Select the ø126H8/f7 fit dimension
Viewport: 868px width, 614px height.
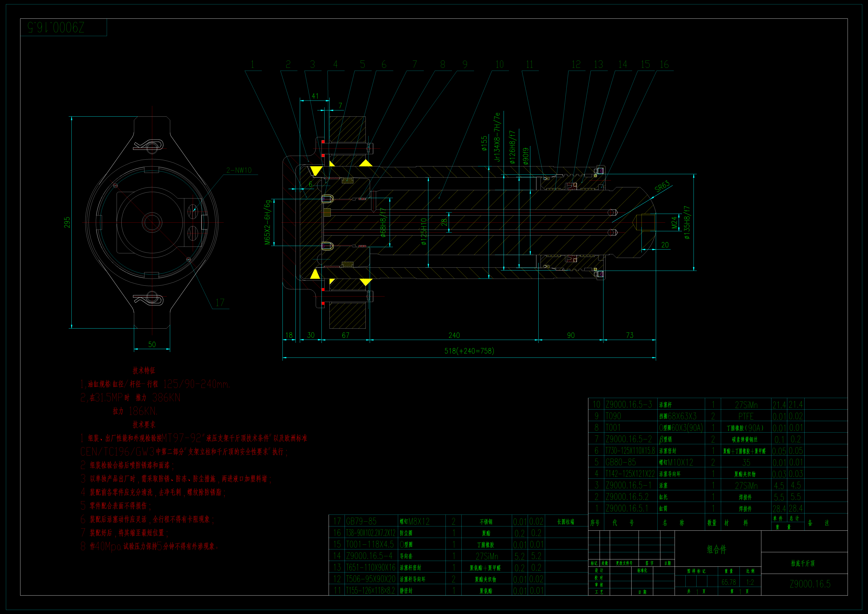[x=512, y=147]
